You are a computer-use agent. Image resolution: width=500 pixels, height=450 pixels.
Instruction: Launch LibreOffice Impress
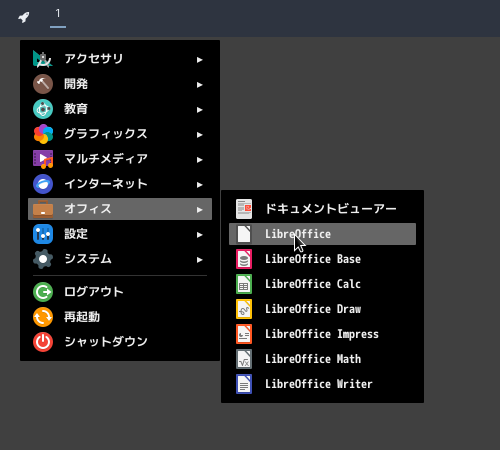tap(322, 334)
